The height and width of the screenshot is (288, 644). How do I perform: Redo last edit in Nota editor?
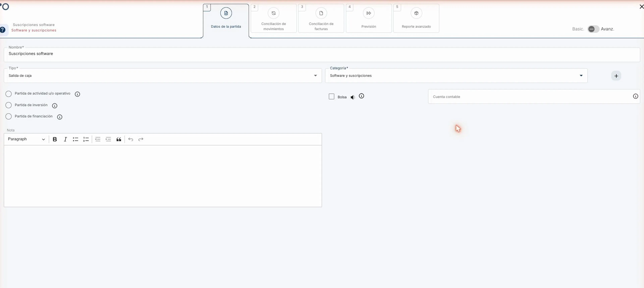pos(141,139)
